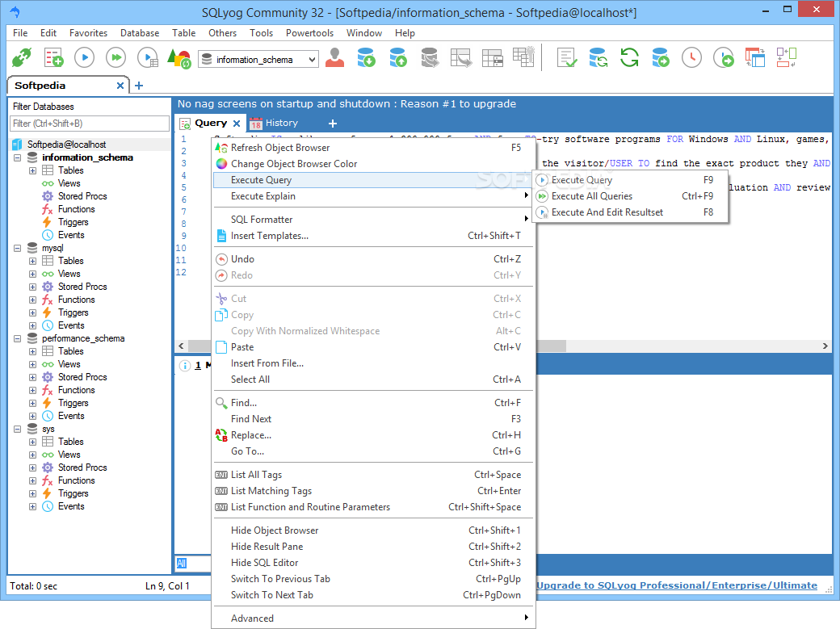Viewport: 840px width, 629px height.
Task: Select SQL Formatter in the context menu
Action: [x=373, y=219]
